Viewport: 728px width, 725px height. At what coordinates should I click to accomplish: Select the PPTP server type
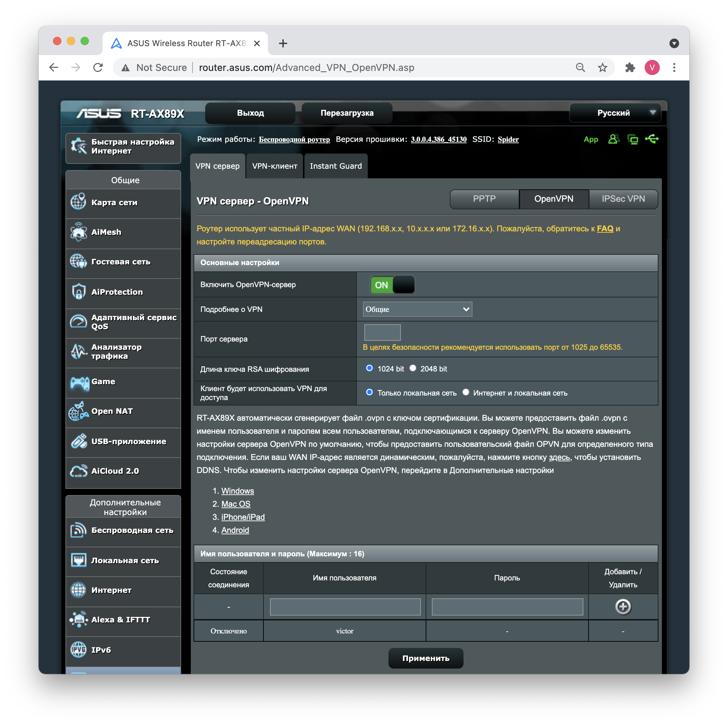[x=484, y=199]
